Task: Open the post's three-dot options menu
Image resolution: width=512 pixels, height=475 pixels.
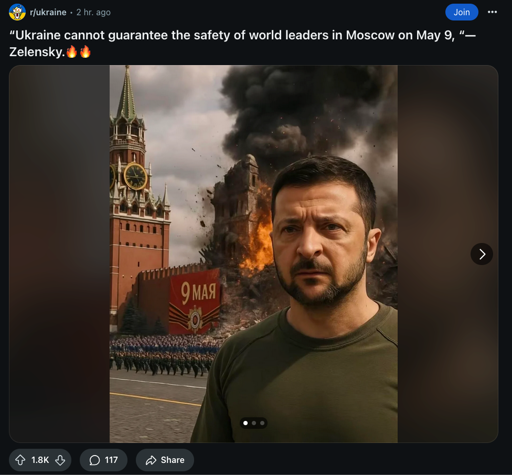Action: tap(492, 12)
